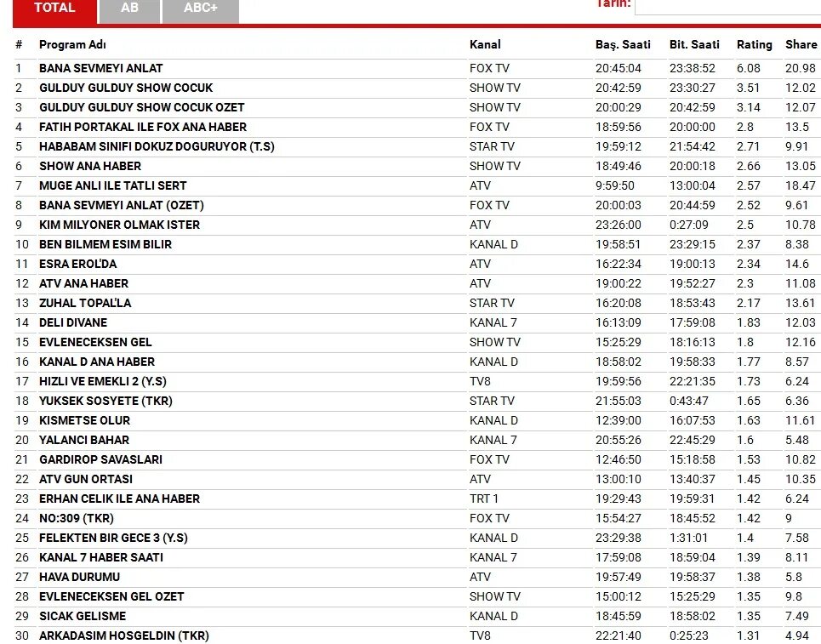Select KANAL 7 HABER SAATI row

(x=417, y=557)
